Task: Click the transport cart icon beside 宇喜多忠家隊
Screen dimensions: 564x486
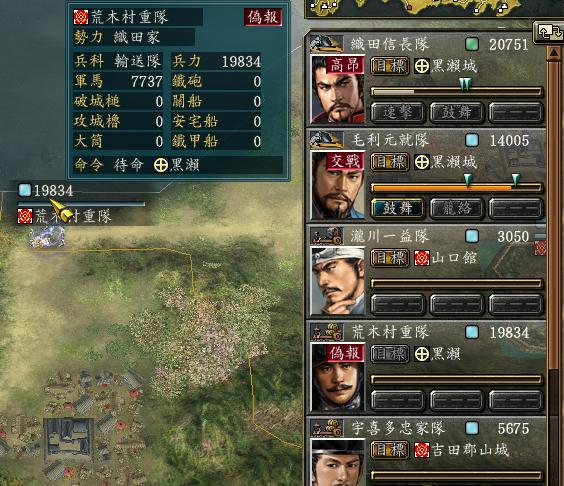Action: [326, 428]
